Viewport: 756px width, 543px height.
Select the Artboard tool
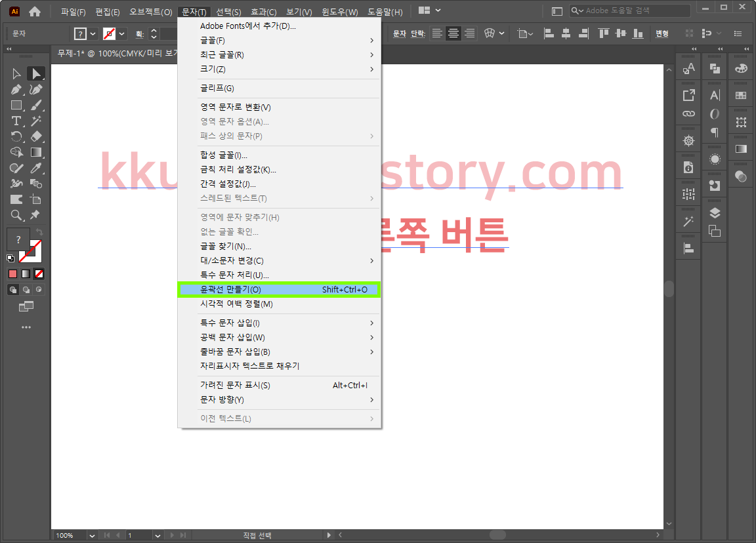tap(35, 199)
